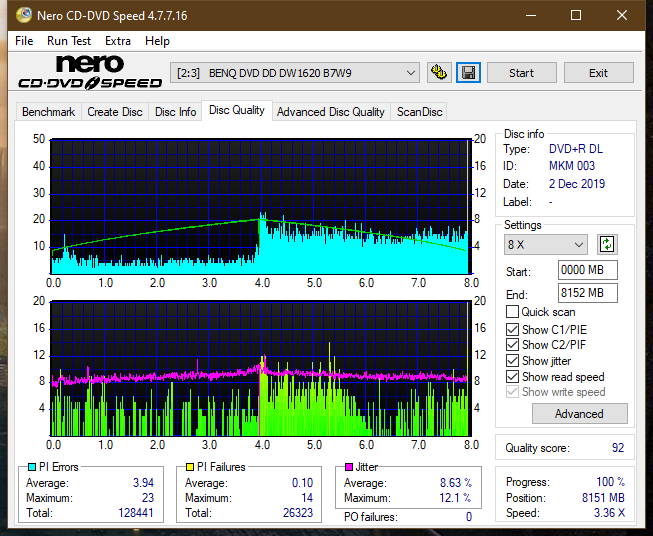
Task: Click the Advanced settings button
Action: [579, 414]
